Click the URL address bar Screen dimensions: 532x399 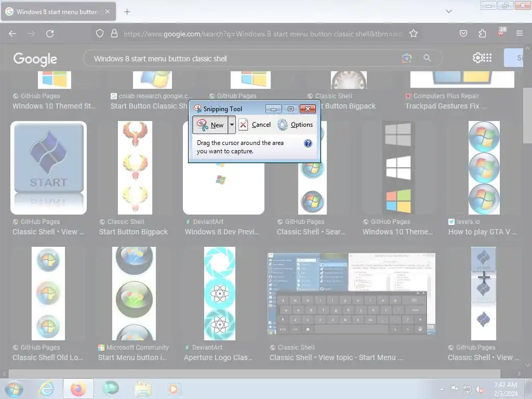(x=262, y=34)
